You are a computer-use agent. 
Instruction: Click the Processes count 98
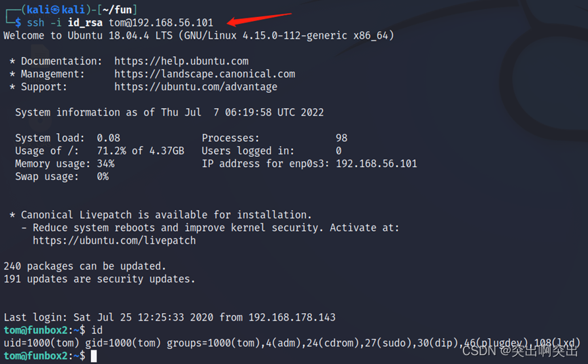click(341, 138)
